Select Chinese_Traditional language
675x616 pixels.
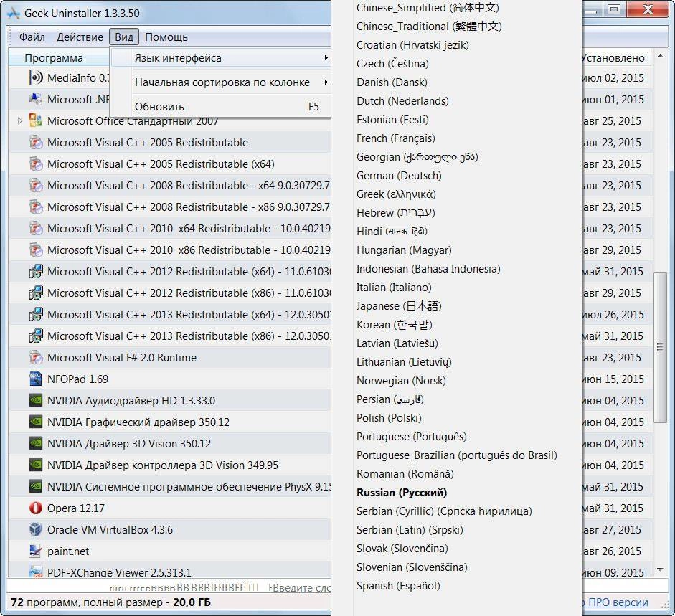pos(429,27)
